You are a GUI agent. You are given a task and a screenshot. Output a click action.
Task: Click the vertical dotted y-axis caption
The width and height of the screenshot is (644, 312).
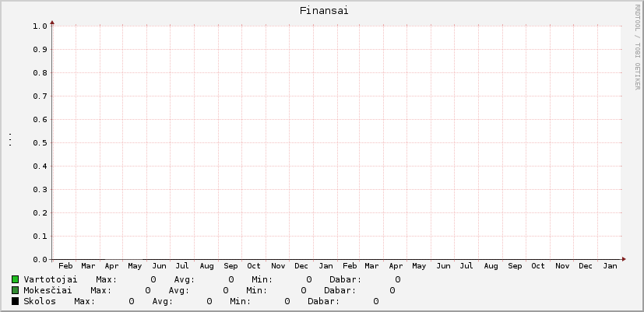point(9,140)
